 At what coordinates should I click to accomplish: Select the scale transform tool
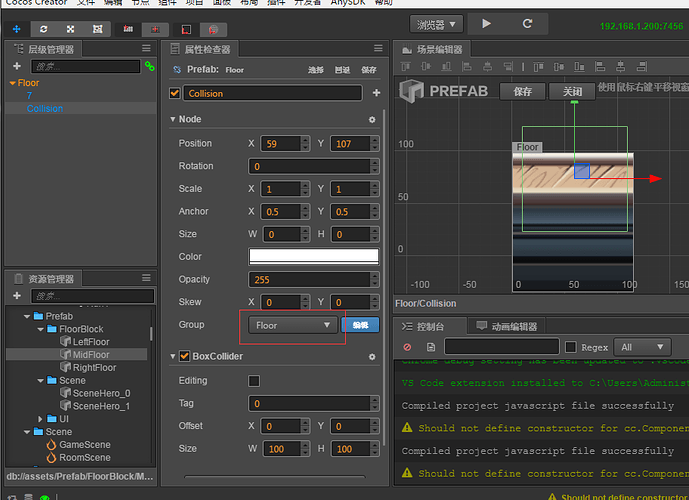70,28
